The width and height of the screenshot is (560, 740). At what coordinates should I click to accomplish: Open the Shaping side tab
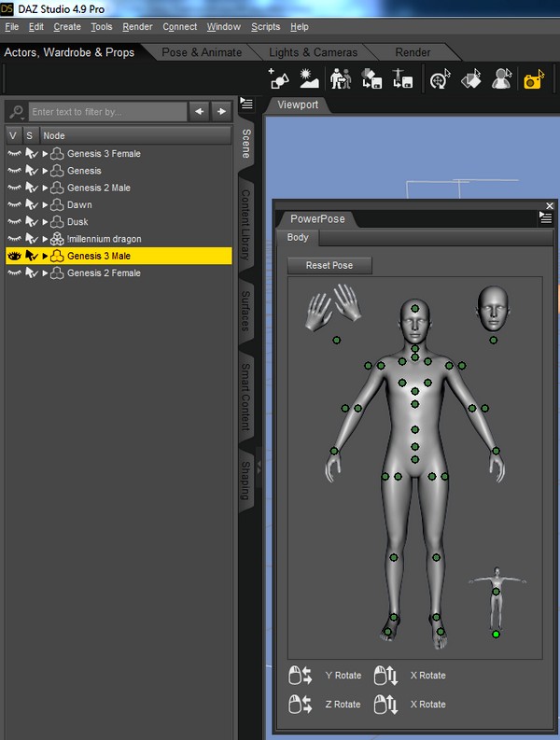[x=246, y=481]
